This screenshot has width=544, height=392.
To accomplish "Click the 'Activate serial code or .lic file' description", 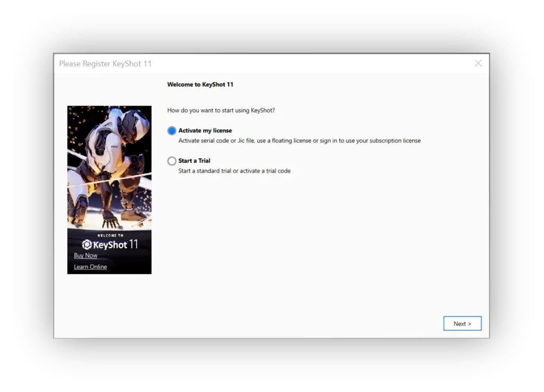I will 300,141.
